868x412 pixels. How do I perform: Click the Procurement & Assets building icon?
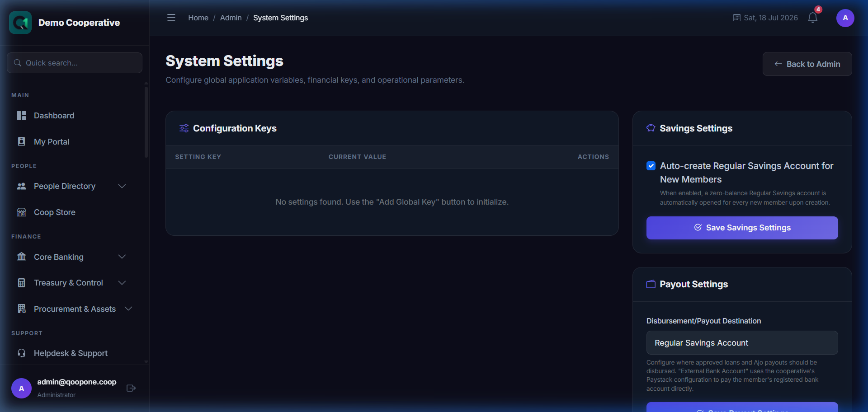coord(21,309)
